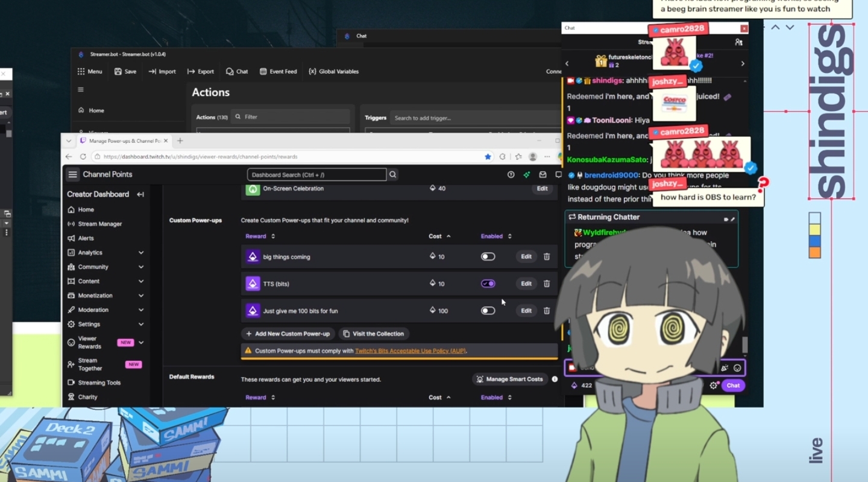The image size is (868, 482).
Task: Click the green sparkle icon in dashboard header
Action: pos(527,174)
